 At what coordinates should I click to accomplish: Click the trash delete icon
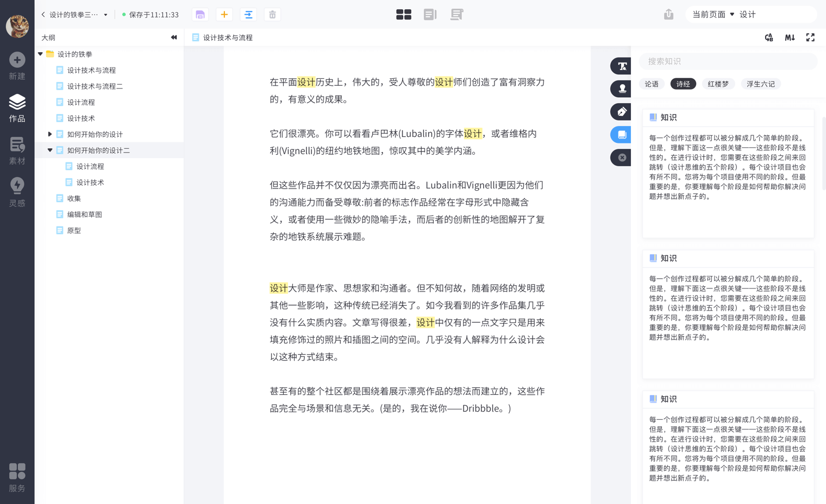[x=272, y=15]
